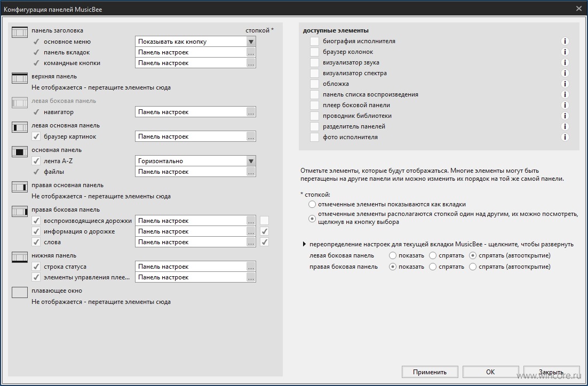Image resolution: width=588 pixels, height=386 pixels.
Task: Click the левая основная панель layout icon
Action: point(20,127)
